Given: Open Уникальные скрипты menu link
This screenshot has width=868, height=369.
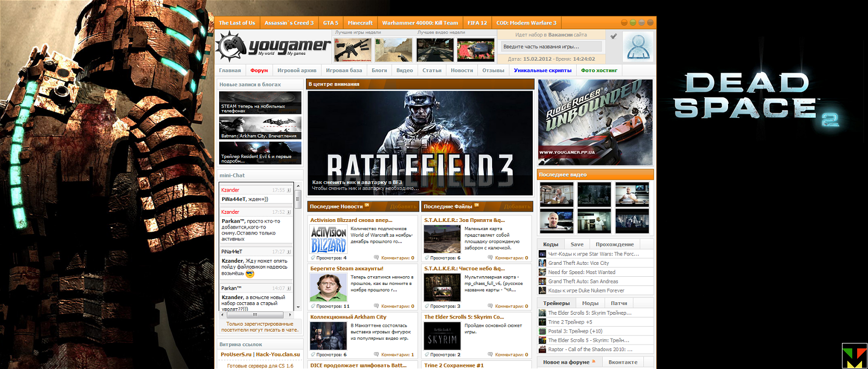Looking at the screenshot, I should pos(542,71).
